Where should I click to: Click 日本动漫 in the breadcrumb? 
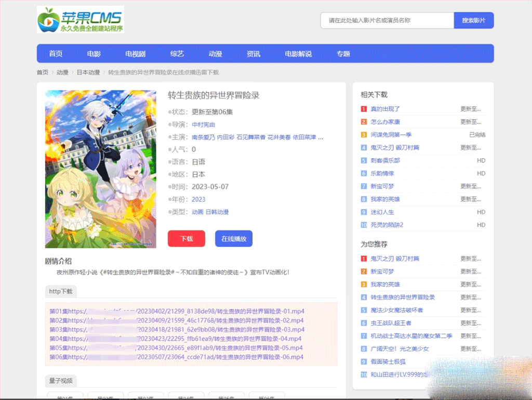click(88, 72)
